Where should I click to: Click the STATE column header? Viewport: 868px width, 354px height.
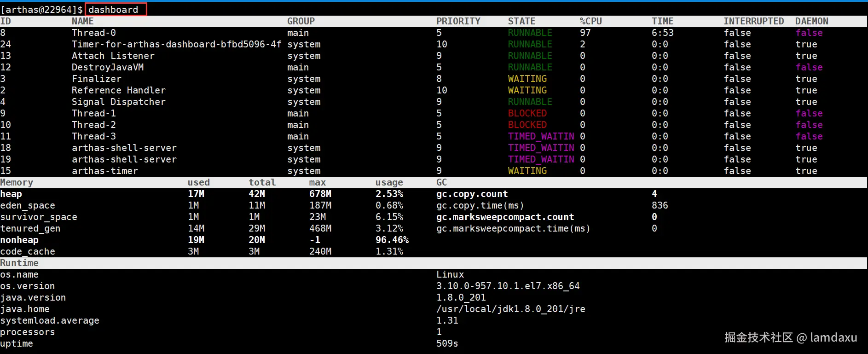(522, 21)
